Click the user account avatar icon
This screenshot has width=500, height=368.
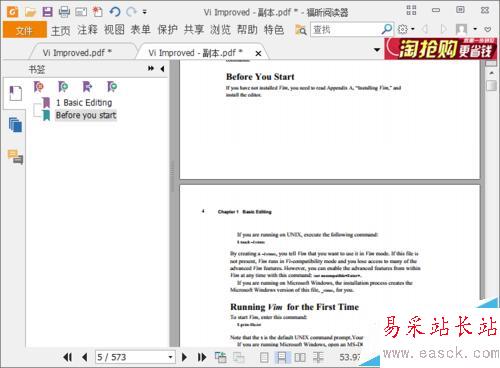click(461, 29)
